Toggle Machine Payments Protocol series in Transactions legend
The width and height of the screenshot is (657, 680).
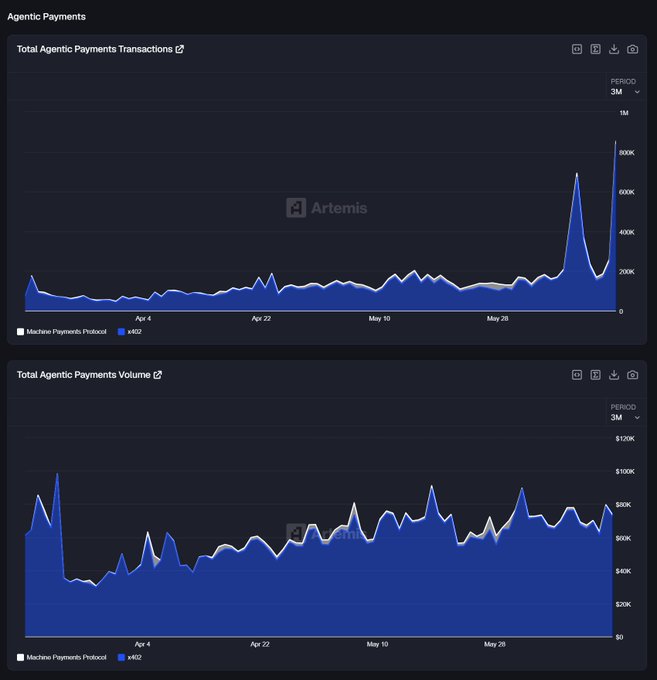pyautogui.click(x=62, y=332)
